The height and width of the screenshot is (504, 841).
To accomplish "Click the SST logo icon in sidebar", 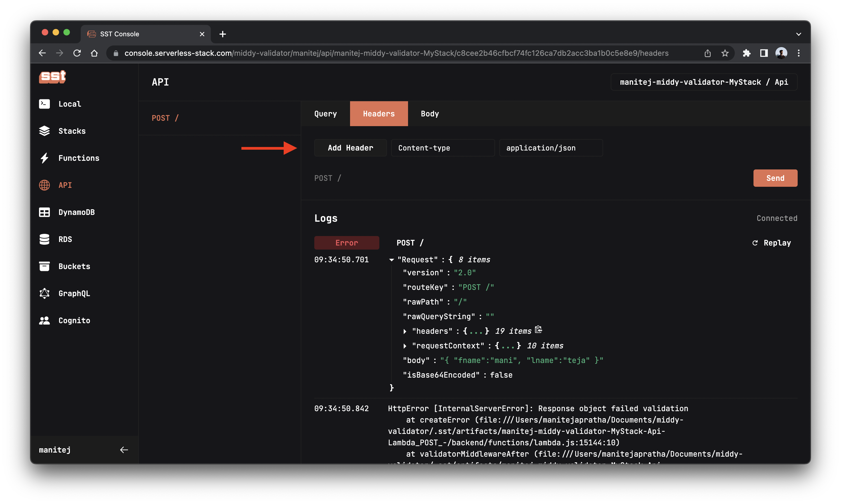I will (53, 76).
